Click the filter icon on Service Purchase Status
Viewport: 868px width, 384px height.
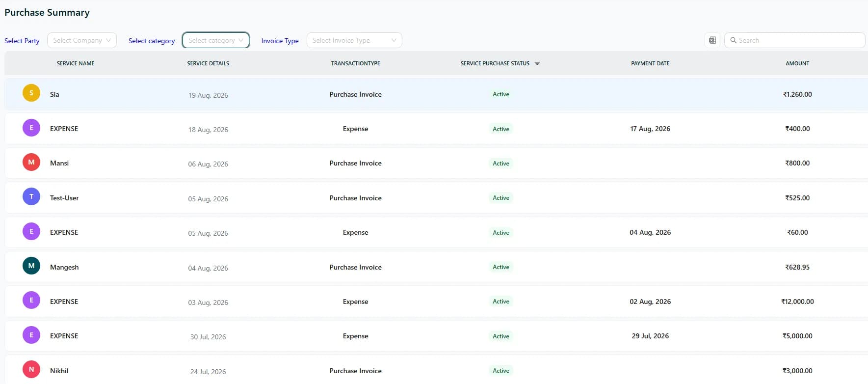tap(537, 63)
